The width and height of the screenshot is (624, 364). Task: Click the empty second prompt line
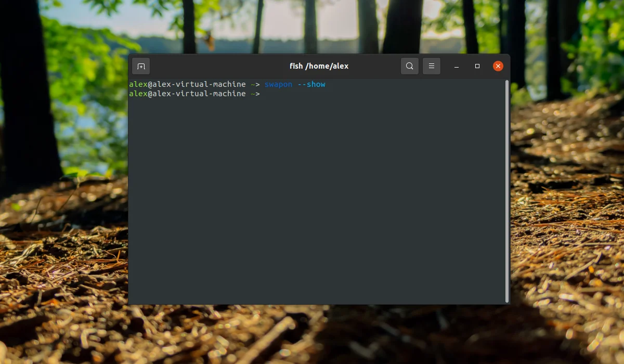(x=194, y=94)
